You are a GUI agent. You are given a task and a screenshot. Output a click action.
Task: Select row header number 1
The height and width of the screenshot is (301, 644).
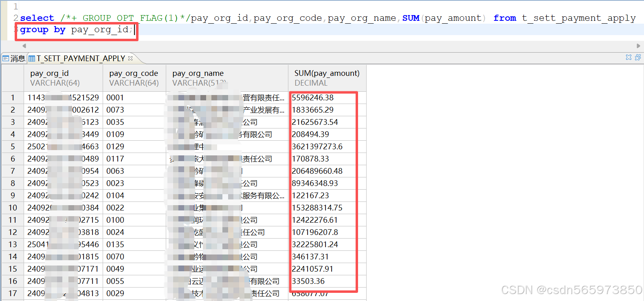click(13, 97)
